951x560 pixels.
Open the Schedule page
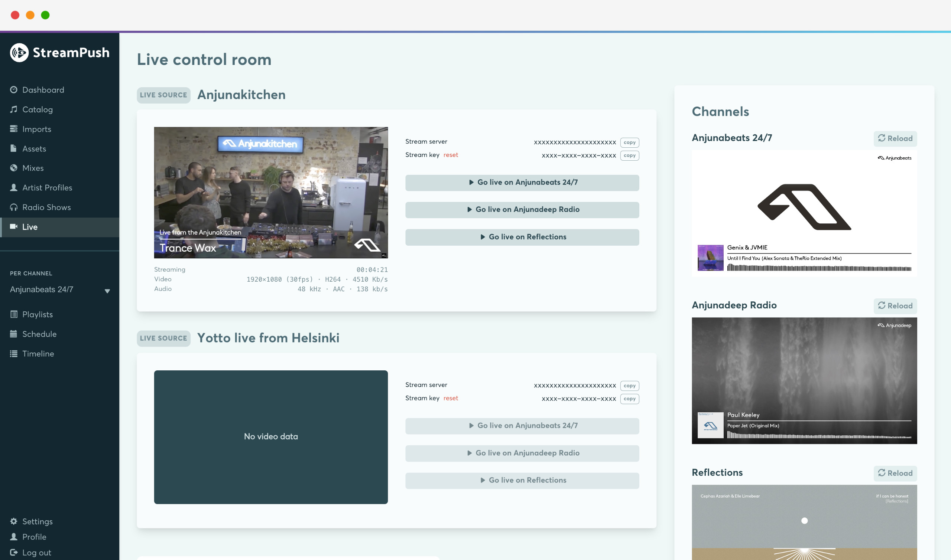pos(39,334)
